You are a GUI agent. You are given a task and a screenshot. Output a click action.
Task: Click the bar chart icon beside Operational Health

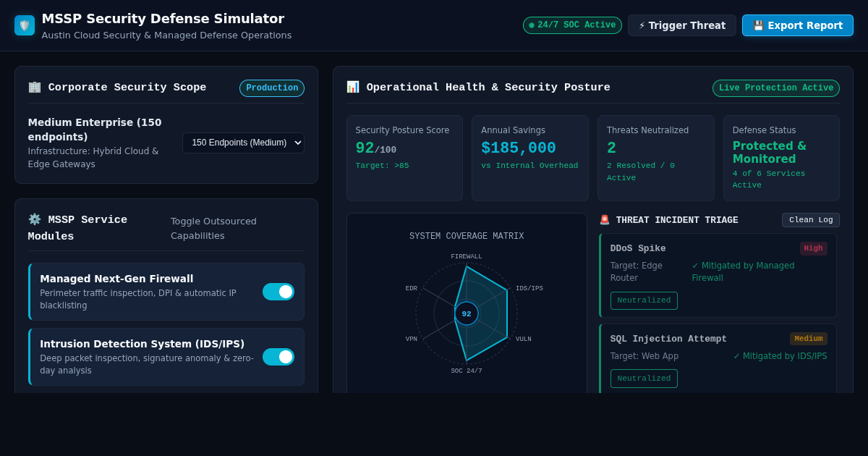click(x=353, y=88)
